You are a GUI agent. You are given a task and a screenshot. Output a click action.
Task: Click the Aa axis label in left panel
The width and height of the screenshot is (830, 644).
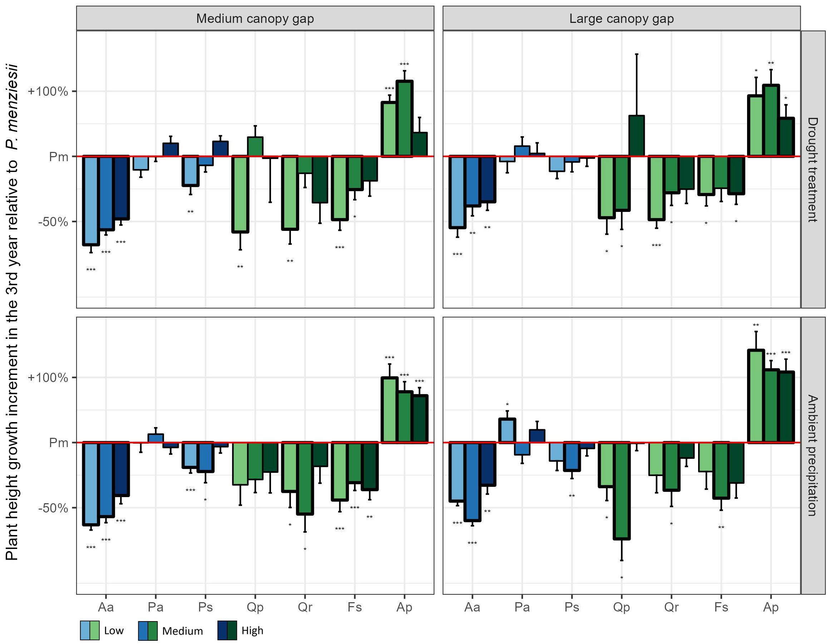[x=106, y=607]
